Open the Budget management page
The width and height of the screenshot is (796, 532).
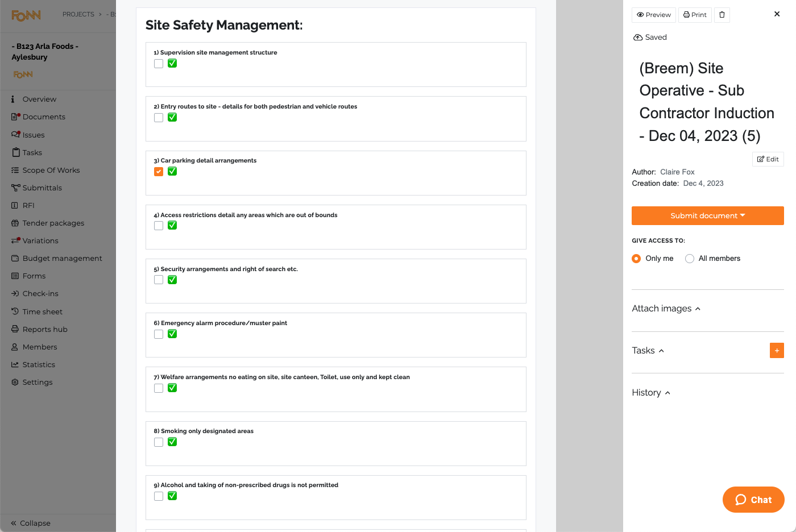coord(63,258)
